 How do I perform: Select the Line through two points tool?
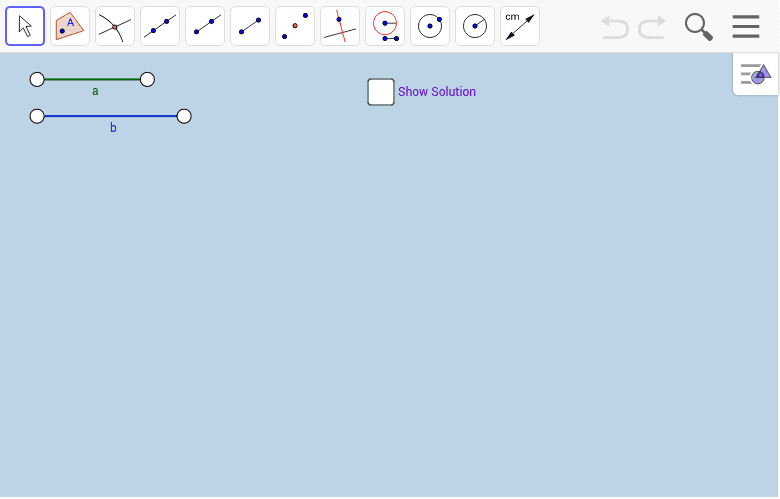pyautogui.click(x=160, y=26)
